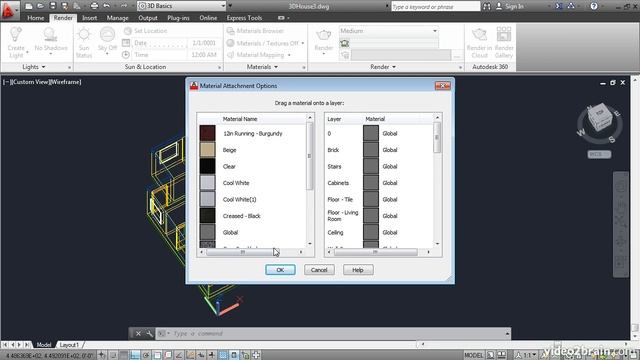Click the ViewCube in the viewport

(x=600, y=118)
